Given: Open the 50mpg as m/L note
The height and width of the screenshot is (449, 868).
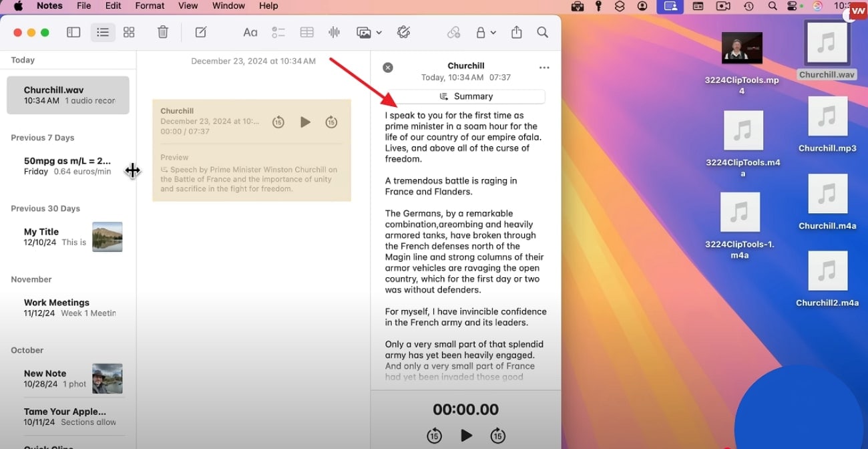Looking at the screenshot, I should click(x=68, y=166).
